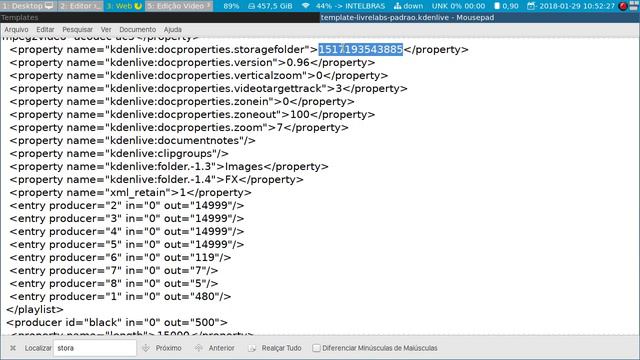Click the wifi signal icon in the status bar
640x360 pixels.
pyautogui.click(x=305, y=6)
